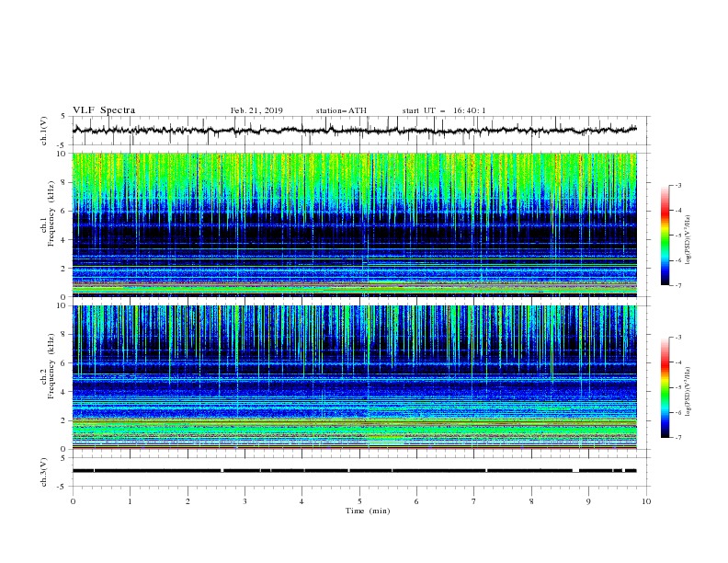Viewport: 728px width, 563px height.
Task: Click the "8" kHz tick on ch.1 spectrogram
Action: (65, 182)
